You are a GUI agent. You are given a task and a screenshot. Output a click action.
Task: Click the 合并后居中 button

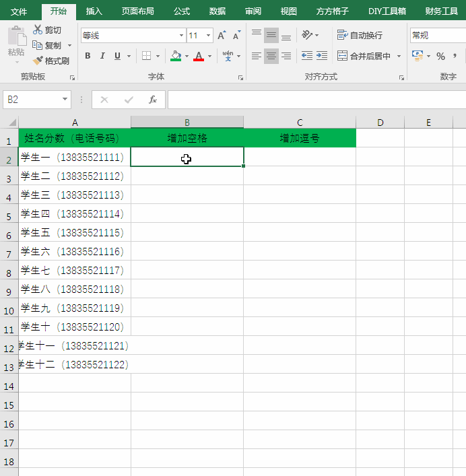point(364,56)
